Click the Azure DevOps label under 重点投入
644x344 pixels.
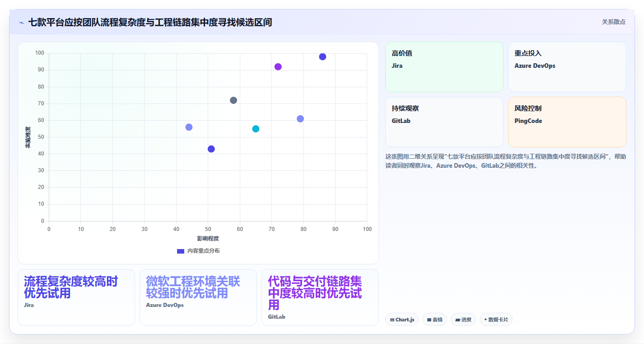pos(535,66)
